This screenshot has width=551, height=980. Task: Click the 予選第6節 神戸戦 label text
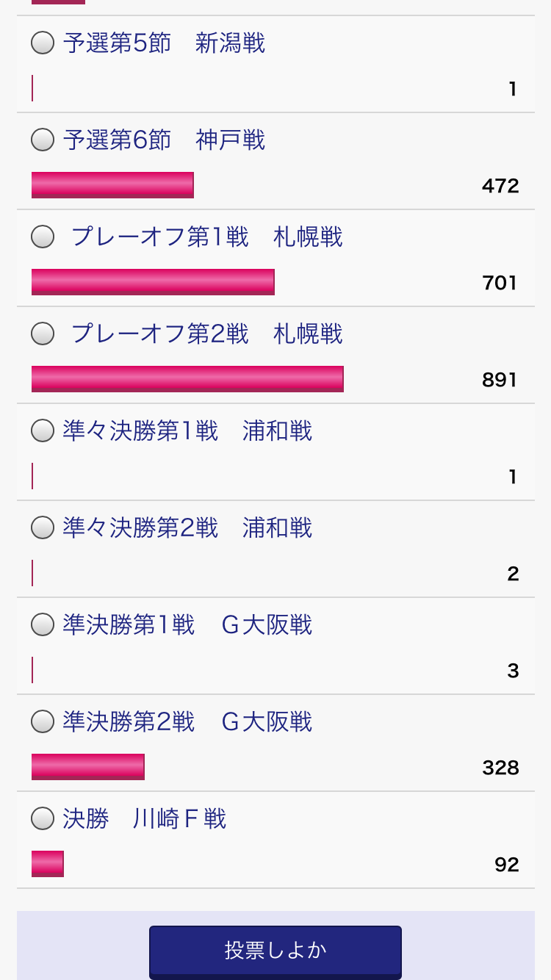164,140
